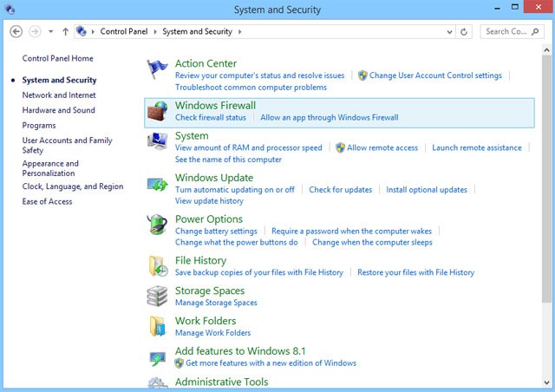Click Install optional updates
The width and height of the screenshot is (555, 392).
(427, 190)
